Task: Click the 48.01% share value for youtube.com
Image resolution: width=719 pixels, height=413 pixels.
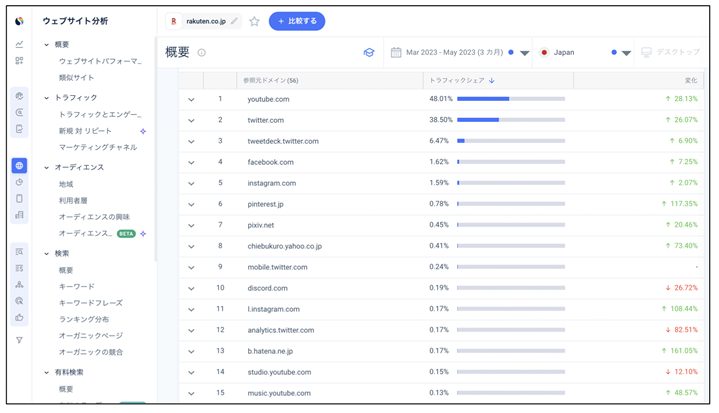Action: coord(441,99)
